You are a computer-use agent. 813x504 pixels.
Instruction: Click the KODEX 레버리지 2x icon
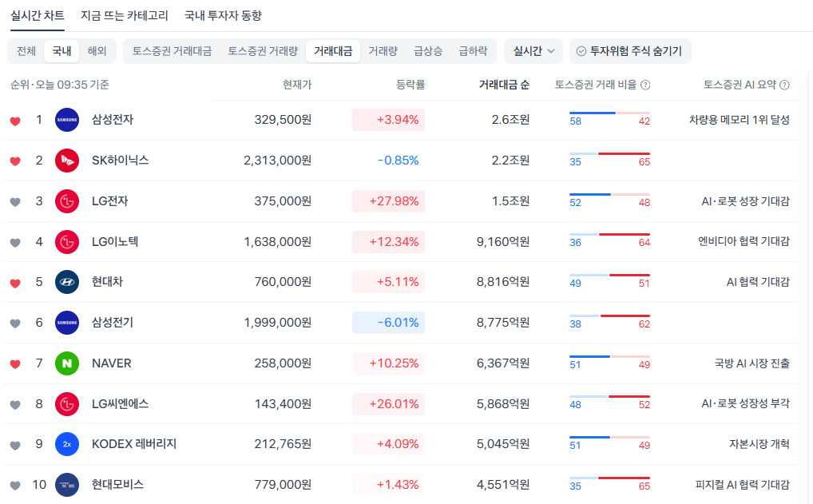(x=67, y=444)
